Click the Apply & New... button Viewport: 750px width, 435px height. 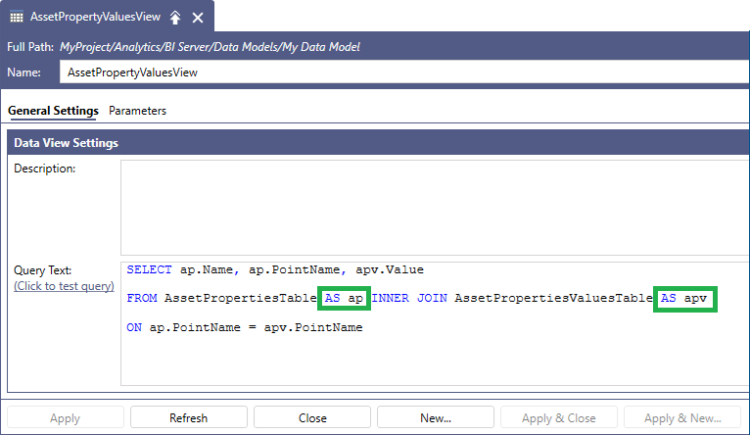click(x=682, y=418)
